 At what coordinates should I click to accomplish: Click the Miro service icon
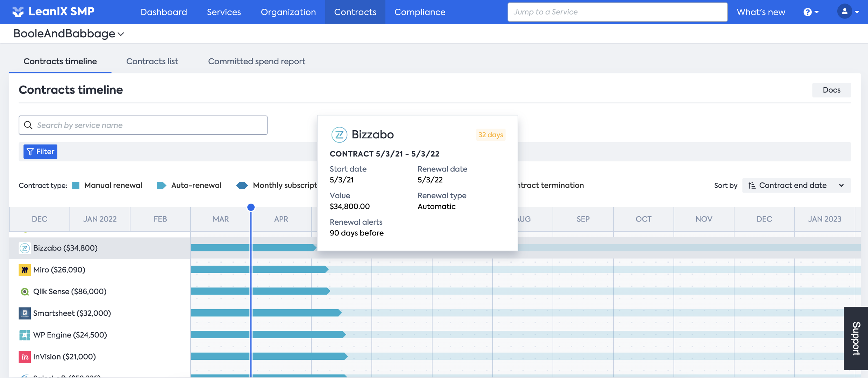pyautogui.click(x=24, y=270)
